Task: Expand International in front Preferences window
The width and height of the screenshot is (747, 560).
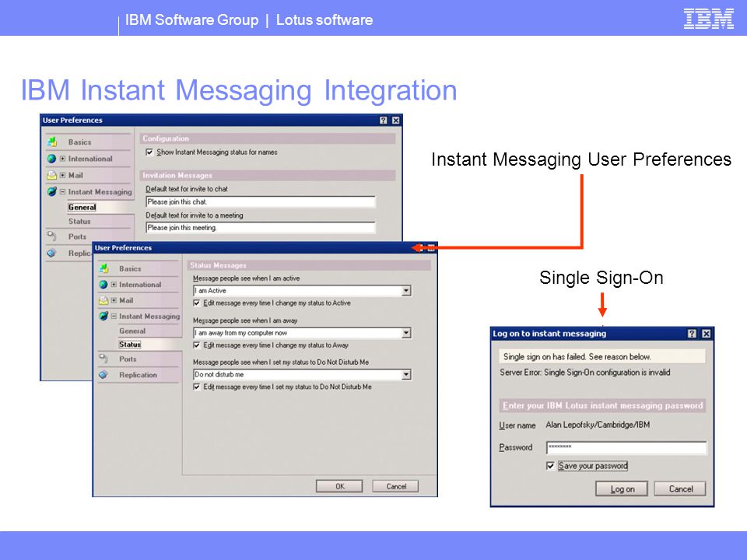Action: (114, 285)
